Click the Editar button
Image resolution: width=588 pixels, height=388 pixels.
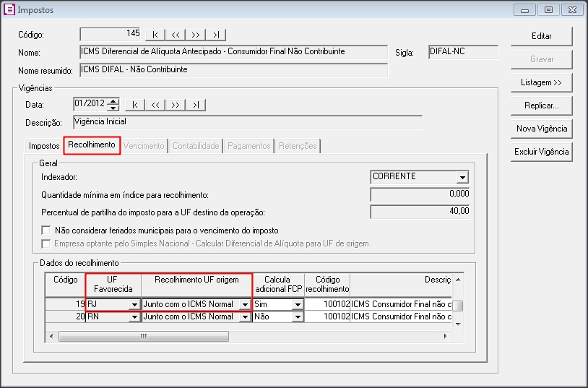pos(541,36)
